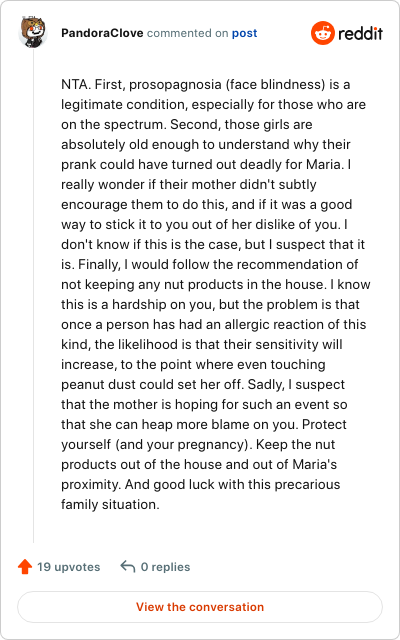Click the '0 replies' label

(165, 567)
